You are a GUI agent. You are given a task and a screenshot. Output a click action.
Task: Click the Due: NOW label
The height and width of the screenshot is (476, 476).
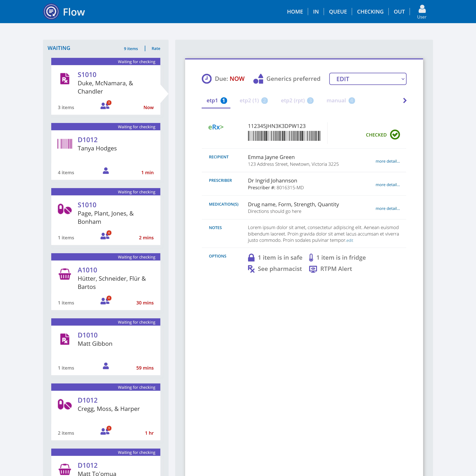[x=230, y=79]
